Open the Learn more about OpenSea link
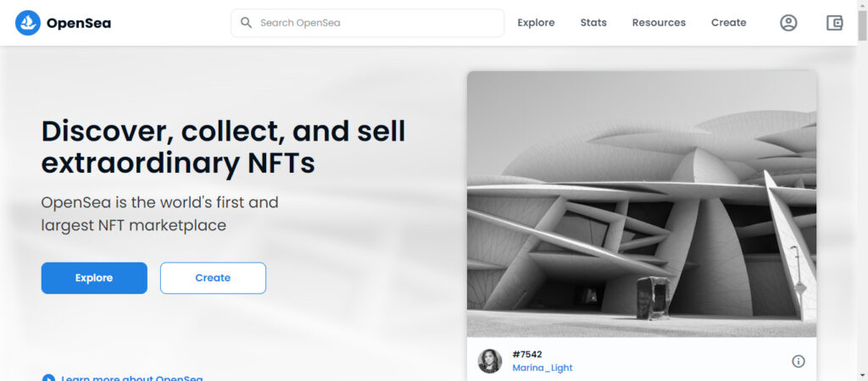The image size is (868, 381). (131, 378)
